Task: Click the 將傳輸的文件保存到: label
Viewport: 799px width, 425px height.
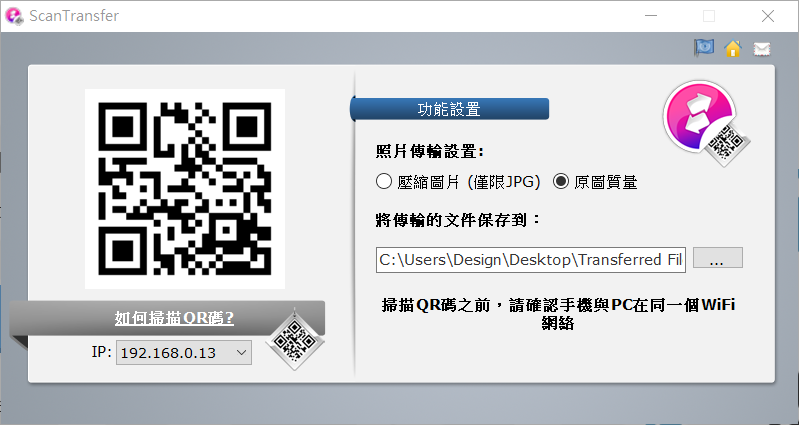Action: pos(457,221)
